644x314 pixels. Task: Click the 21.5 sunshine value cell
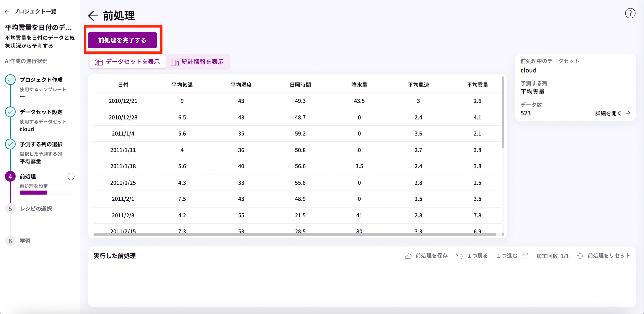(x=300, y=216)
